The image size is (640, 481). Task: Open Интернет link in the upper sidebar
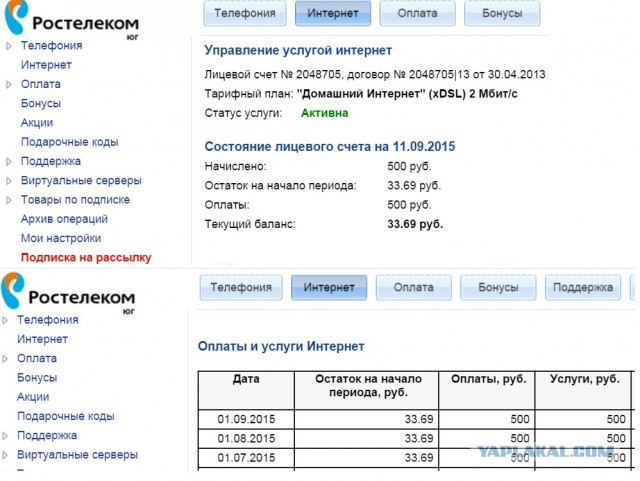tap(46, 65)
